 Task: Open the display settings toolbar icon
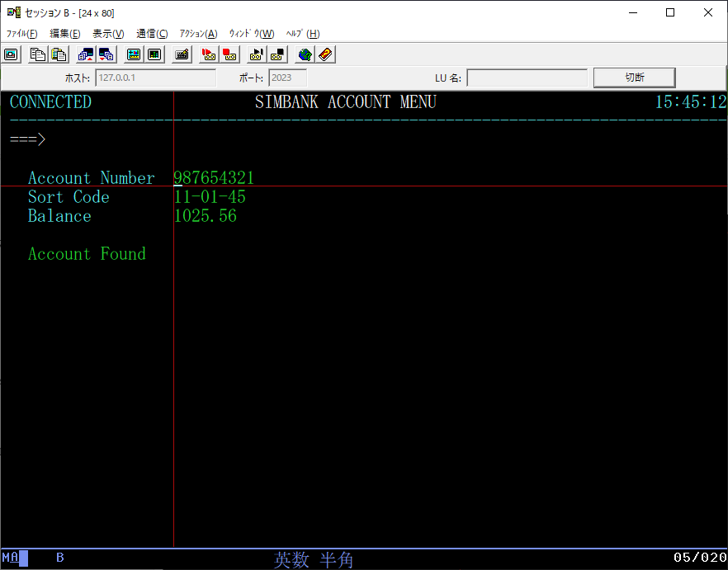(134, 54)
